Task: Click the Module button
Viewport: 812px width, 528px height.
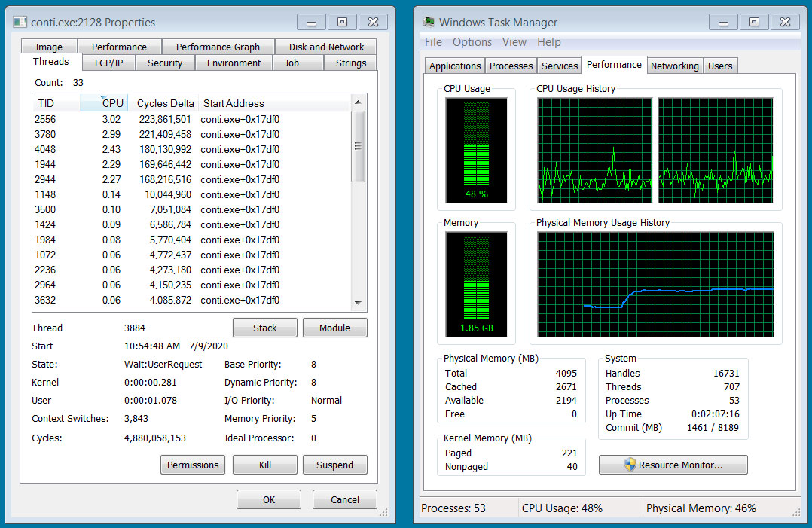Action: [334, 328]
